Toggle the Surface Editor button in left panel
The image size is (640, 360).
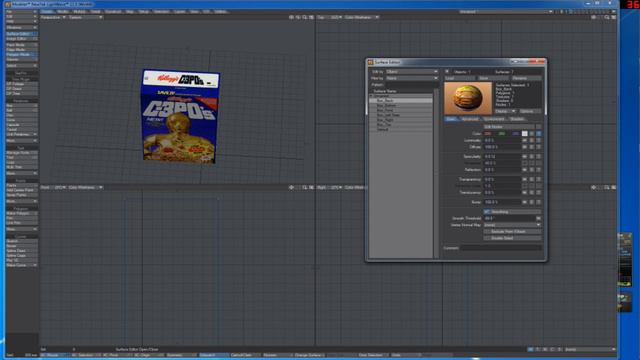pos(22,34)
